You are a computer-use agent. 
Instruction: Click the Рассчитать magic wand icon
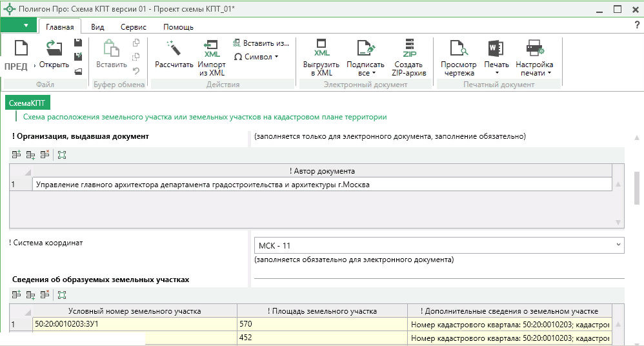[174, 48]
